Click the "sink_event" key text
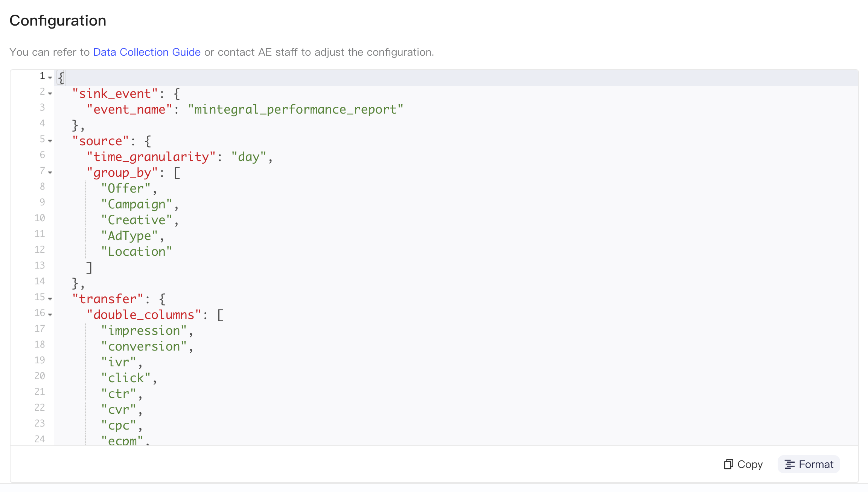868x492 pixels. click(115, 94)
